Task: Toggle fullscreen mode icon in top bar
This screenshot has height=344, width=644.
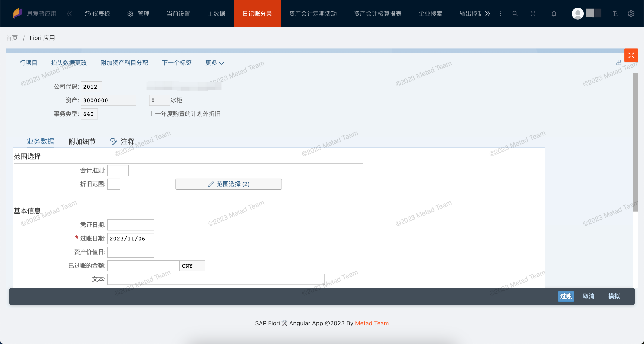Action: (x=533, y=13)
